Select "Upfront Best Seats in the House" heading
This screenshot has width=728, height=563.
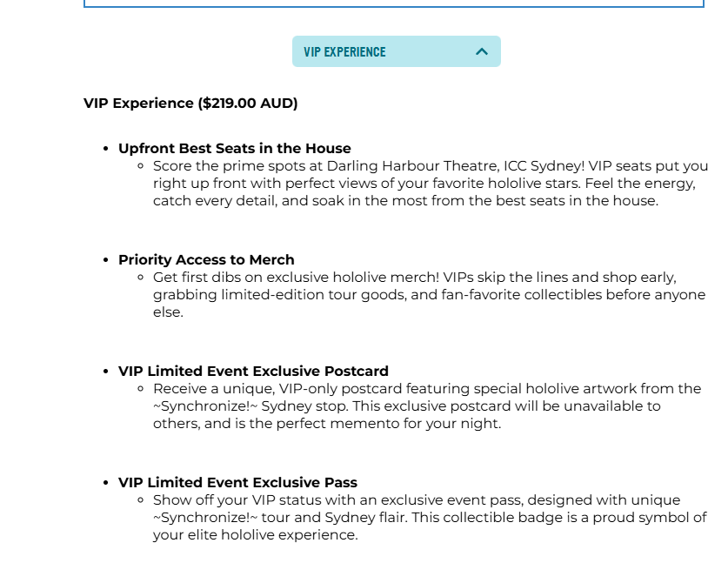pos(235,148)
